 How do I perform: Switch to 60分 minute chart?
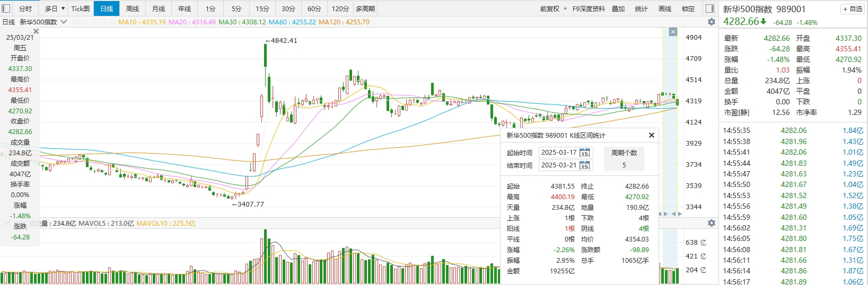(314, 8)
